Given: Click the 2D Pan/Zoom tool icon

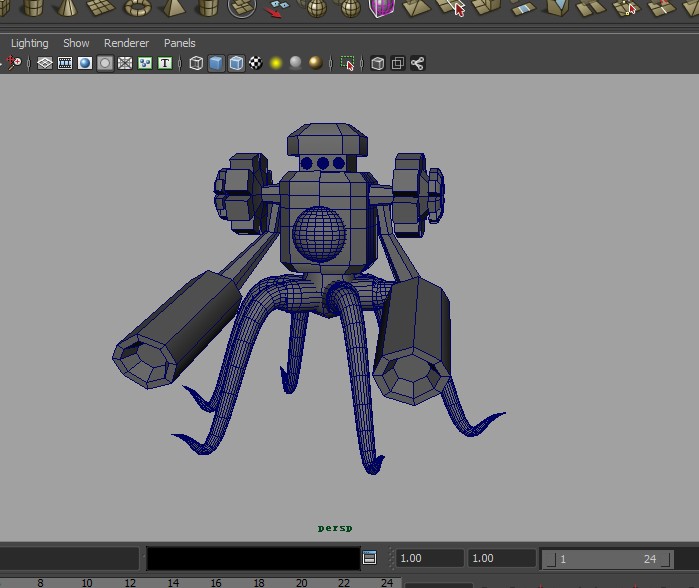Looking at the screenshot, I should click(x=13, y=63).
